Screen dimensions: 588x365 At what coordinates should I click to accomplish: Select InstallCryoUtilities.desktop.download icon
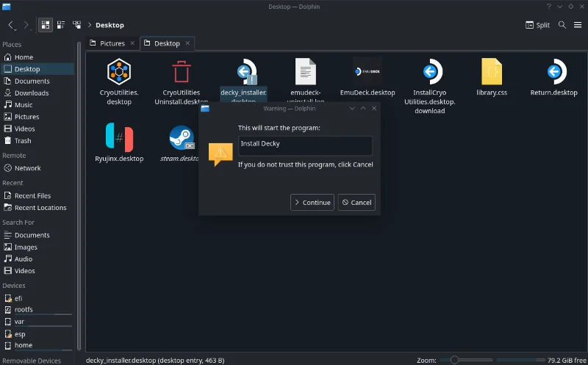[431, 71]
